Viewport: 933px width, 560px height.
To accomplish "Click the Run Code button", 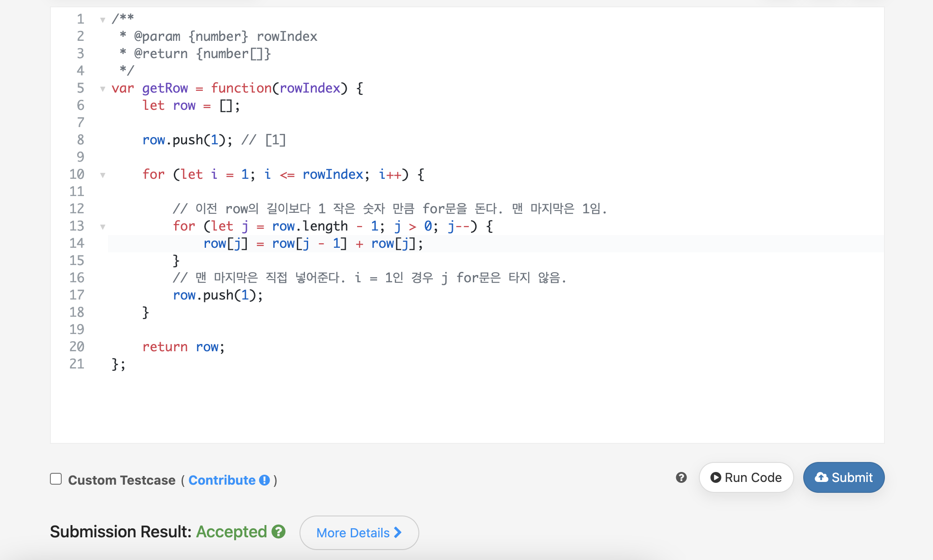I will tap(746, 477).
